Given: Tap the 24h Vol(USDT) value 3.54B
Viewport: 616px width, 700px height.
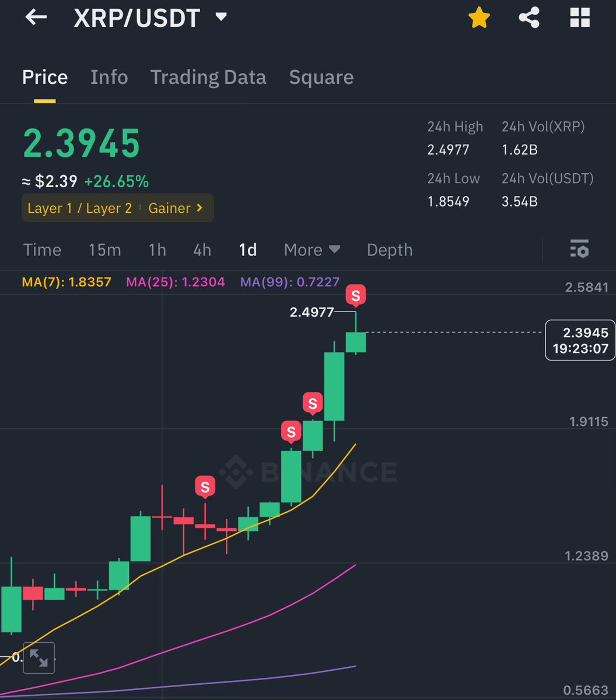Looking at the screenshot, I should coord(520,202).
